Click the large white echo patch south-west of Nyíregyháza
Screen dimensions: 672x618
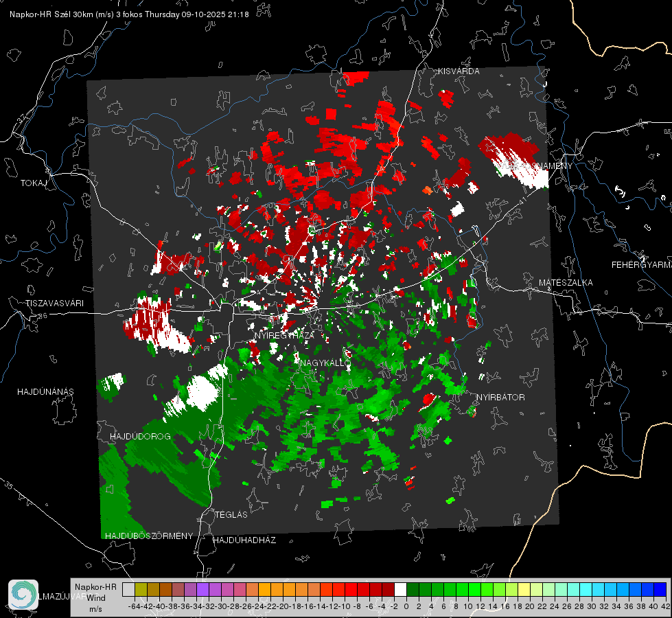pos(203,392)
